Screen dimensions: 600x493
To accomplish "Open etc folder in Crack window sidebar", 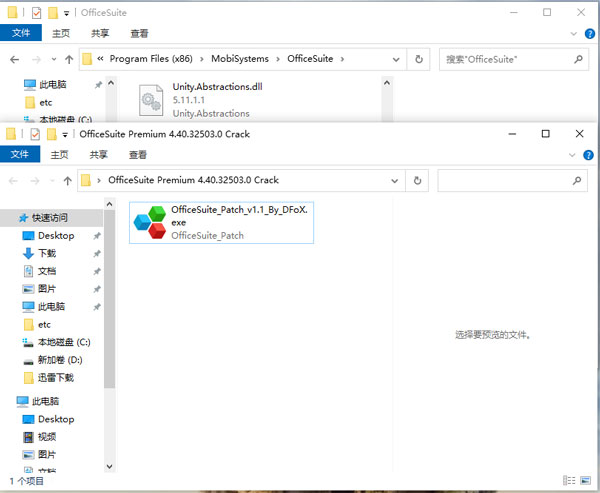I will tap(44, 325).
